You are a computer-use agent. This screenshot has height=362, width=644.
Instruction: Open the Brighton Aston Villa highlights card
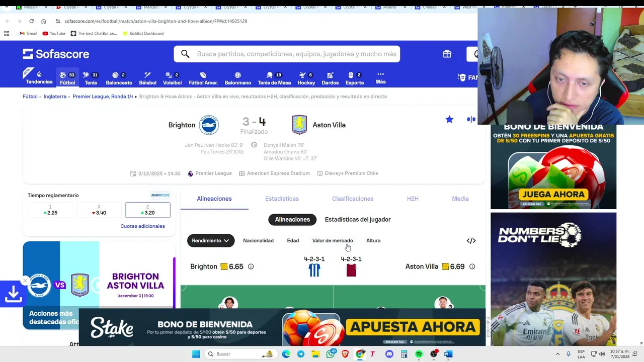99,285
